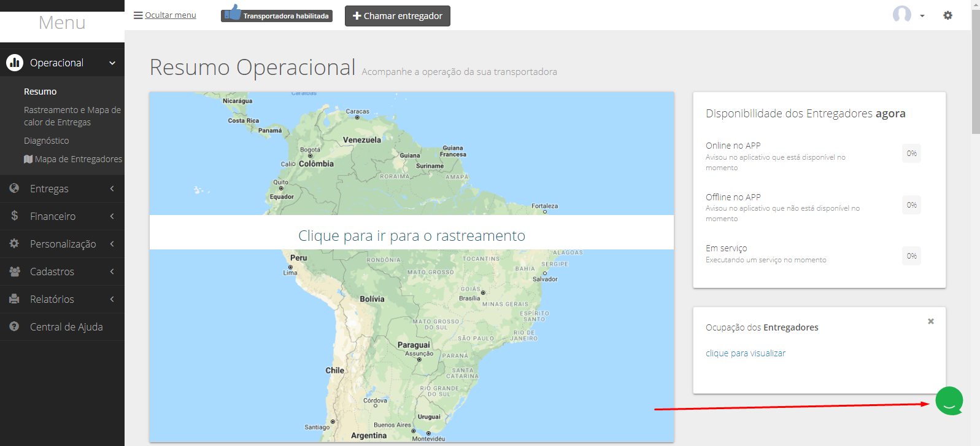The image size is (980, 446).
Task: Click the Financeiro menu label
Action: point(53,216)
